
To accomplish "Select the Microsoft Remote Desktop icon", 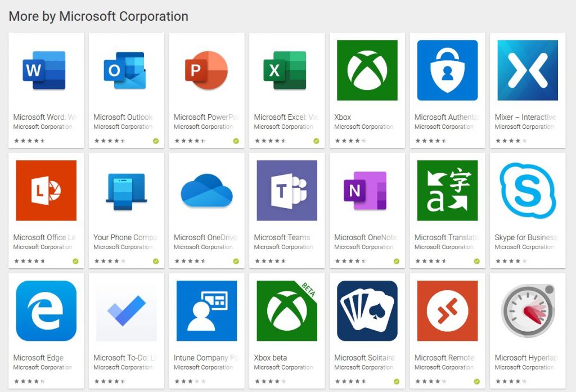I will pyautogui.click(x=447, y=311).
